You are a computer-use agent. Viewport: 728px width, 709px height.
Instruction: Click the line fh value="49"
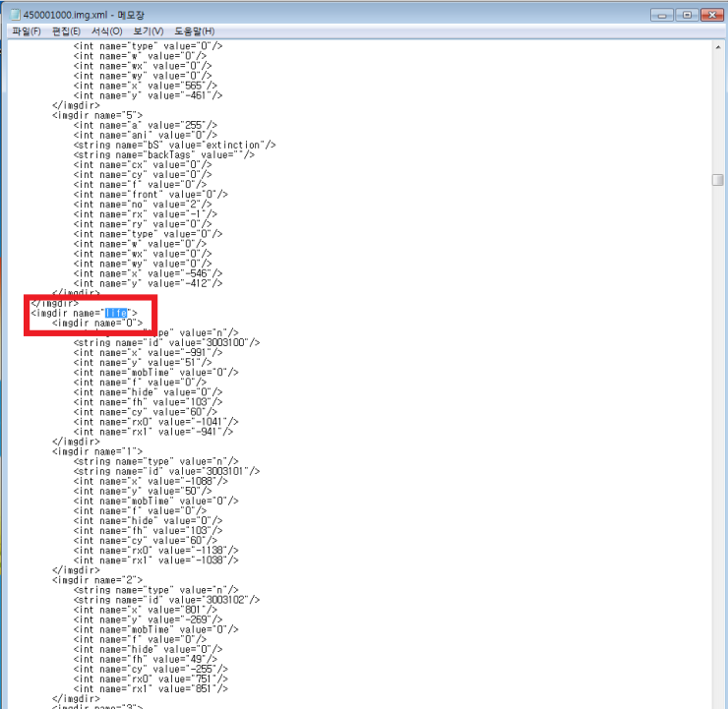click(x=146, y=660)
